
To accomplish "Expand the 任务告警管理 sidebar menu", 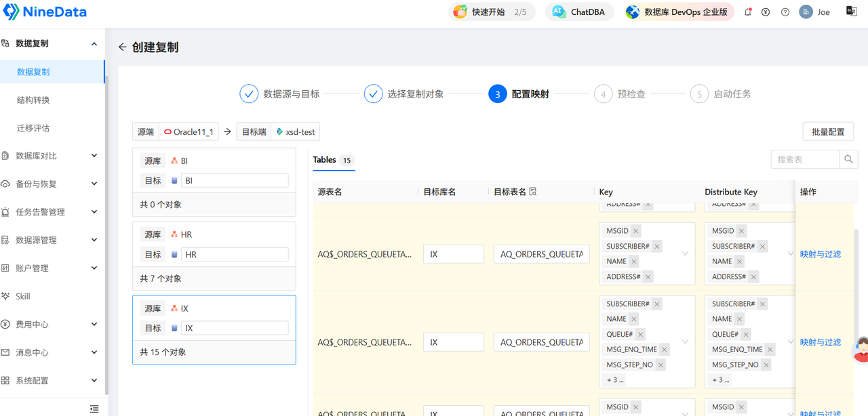I will click(x=52, y=212).
